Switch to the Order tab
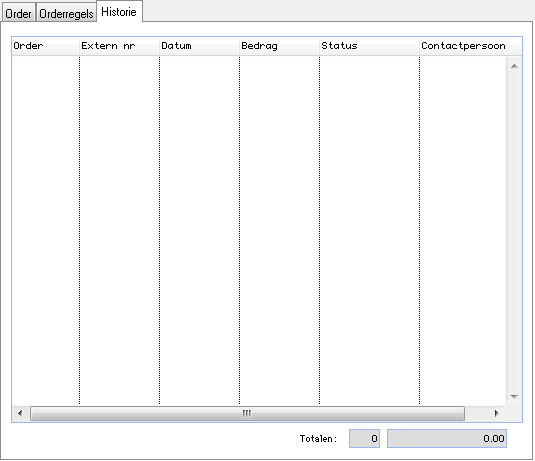 18,13
